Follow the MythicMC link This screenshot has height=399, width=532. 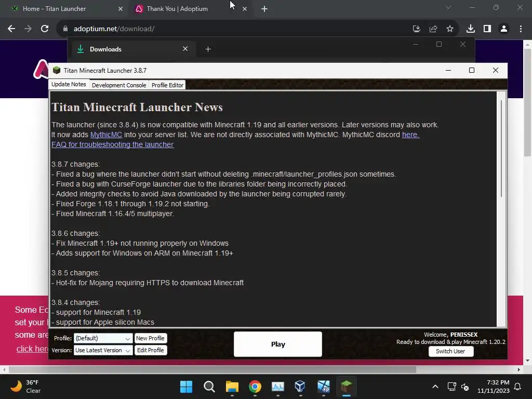pyautogui.click(x=106, y=135)
